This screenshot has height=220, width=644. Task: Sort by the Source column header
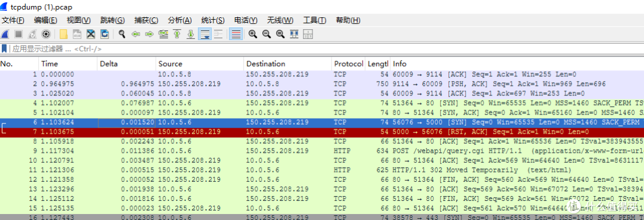[x=200, y=64]
